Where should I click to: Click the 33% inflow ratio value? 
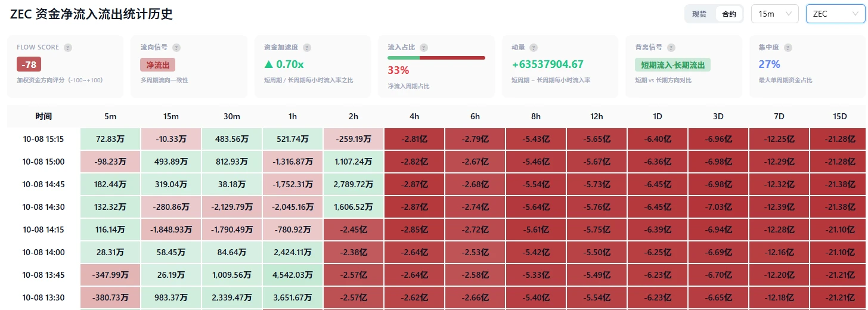(x=398, y=70)
